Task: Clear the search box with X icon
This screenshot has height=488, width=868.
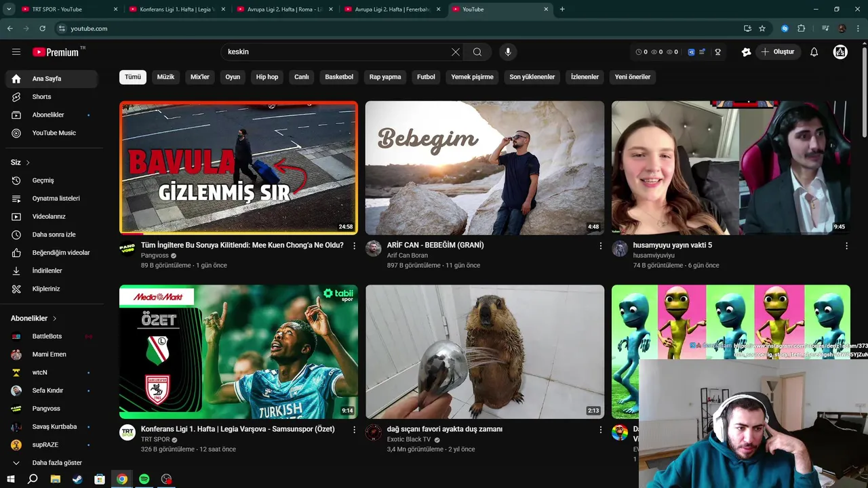Action: [456, 52]
